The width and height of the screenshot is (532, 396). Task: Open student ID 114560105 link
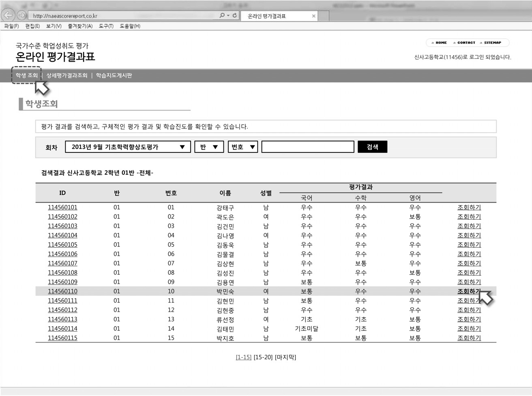(x=62, y=245)
